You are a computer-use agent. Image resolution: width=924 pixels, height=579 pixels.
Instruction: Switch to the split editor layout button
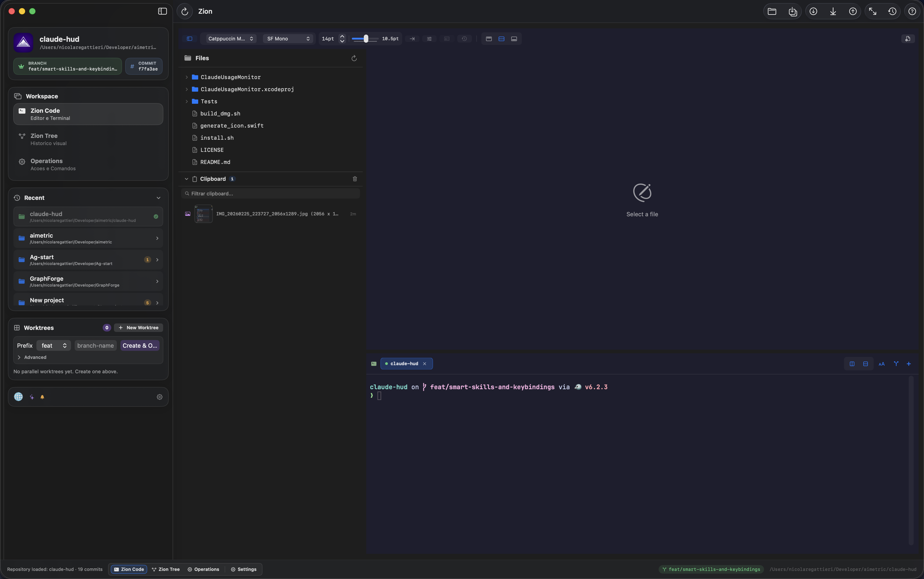(x=501, y=39)
